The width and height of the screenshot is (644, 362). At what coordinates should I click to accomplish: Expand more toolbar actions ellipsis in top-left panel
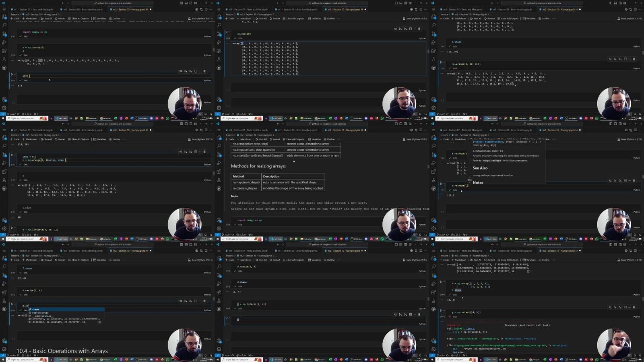[211, 9]
